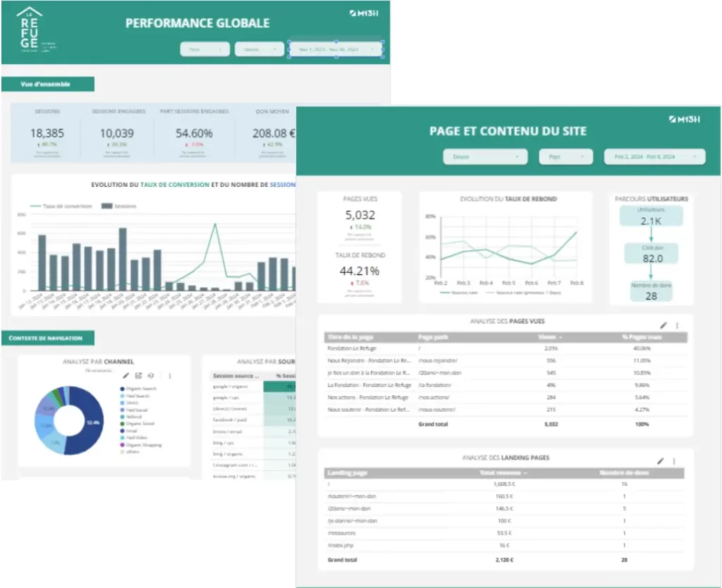722x588 pixels.
Task: Open three-dot menu on Analyse par Channel
Action: 170,376
